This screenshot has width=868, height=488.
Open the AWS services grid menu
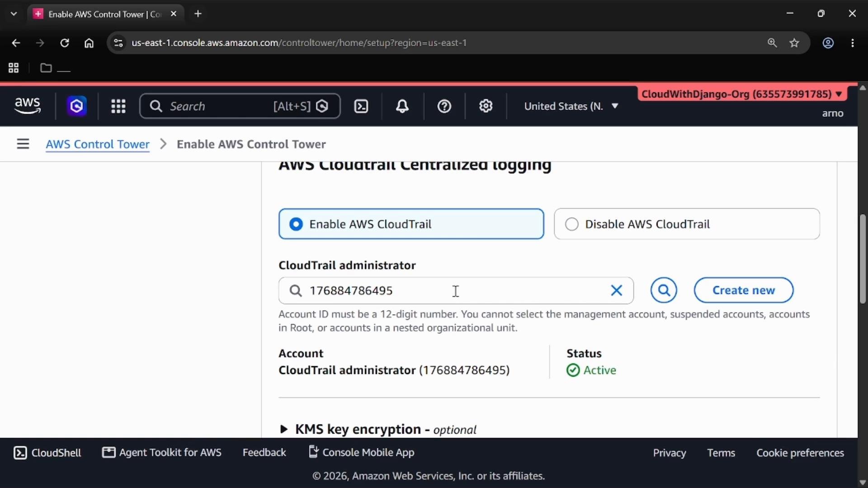pos(118,106)
